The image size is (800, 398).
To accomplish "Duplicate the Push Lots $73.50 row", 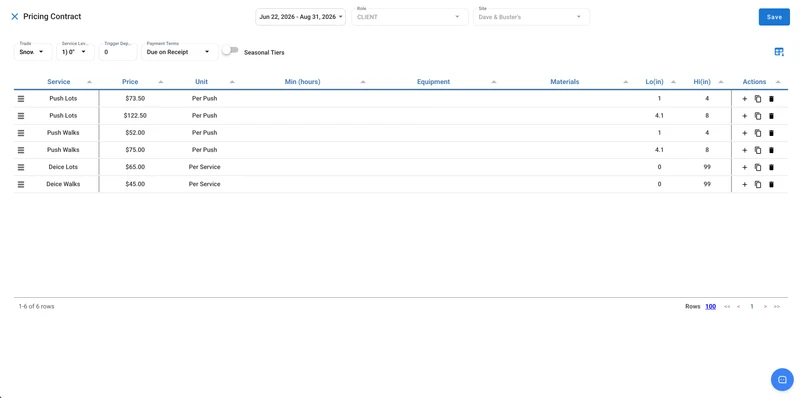I will (758, 99).
